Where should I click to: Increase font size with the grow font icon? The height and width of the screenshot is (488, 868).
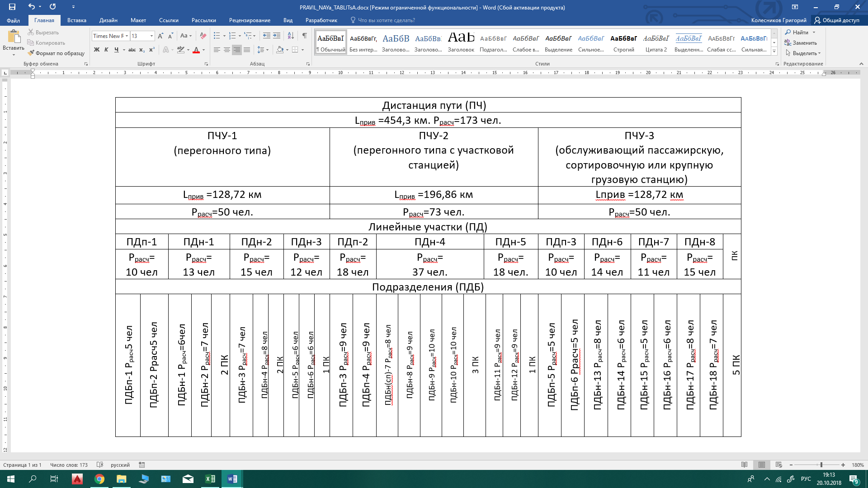[x=160, y=36]
